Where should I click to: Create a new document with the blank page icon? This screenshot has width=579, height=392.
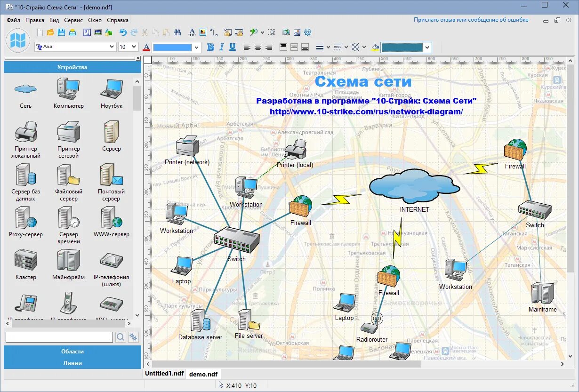40,32
